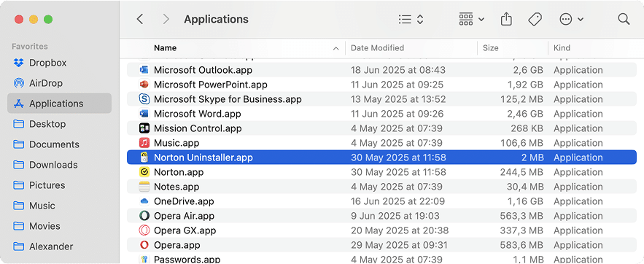
Task: Click the 268 KB size value
Action: tap(527, 128)
